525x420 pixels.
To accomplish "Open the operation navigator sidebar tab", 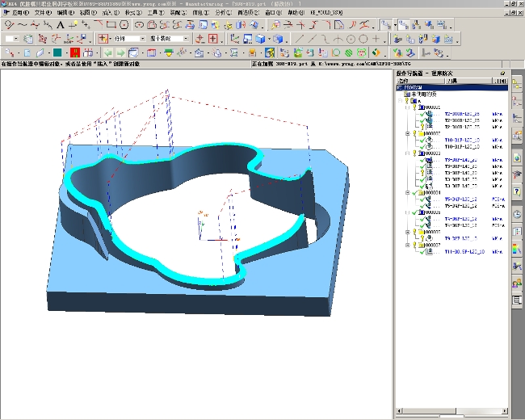I will coord(517,118).
